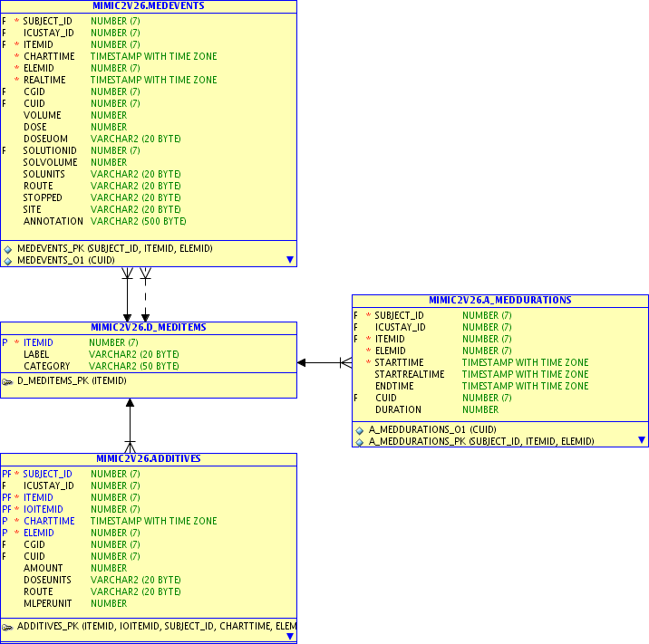Click the key icon next to ADDITIVES_PK
The width and height of the screenshot is (649, 644).
click(8, 626)
